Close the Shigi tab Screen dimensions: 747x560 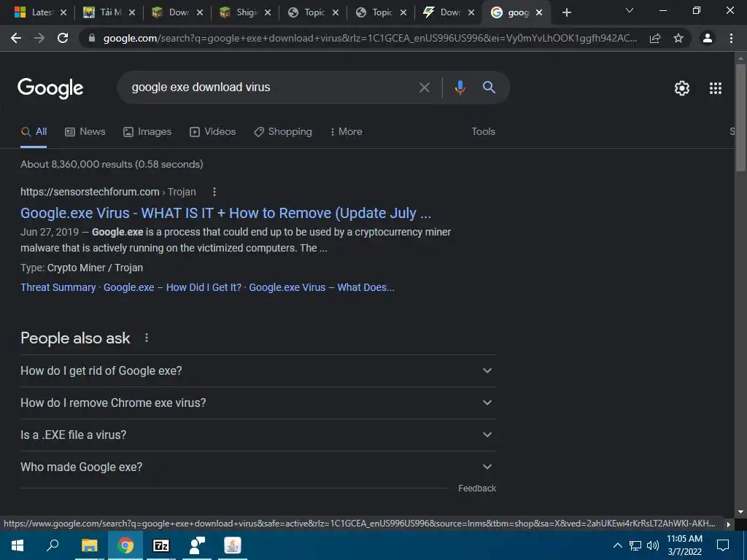(x=268, y=12)
